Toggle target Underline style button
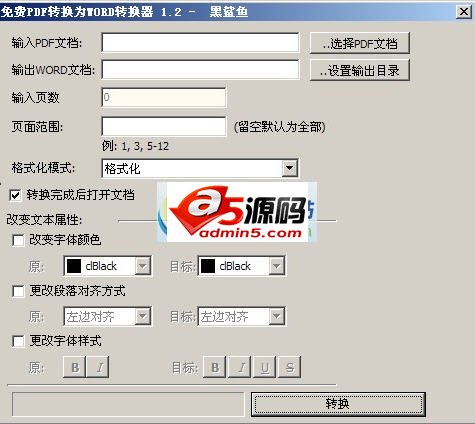The image size is (475, 424). [x=265, y=367]
